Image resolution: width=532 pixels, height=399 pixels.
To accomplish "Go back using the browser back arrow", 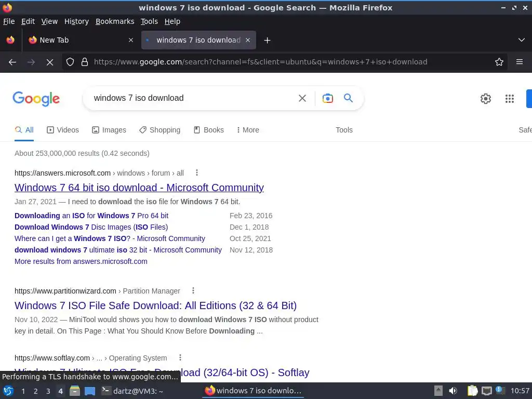I will (12, 62).
